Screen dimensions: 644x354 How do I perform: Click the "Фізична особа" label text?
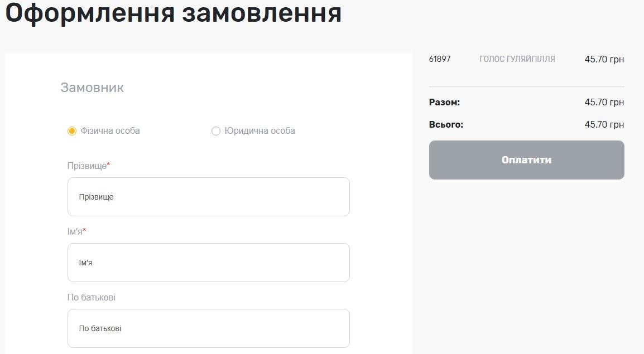point(110,131)
